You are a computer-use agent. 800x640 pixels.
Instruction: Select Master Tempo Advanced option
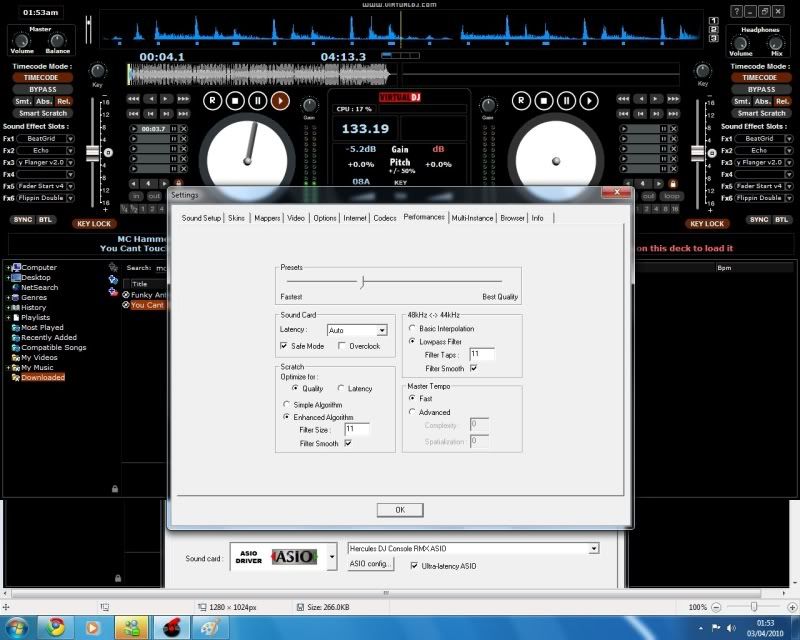[x=412, y=412]
